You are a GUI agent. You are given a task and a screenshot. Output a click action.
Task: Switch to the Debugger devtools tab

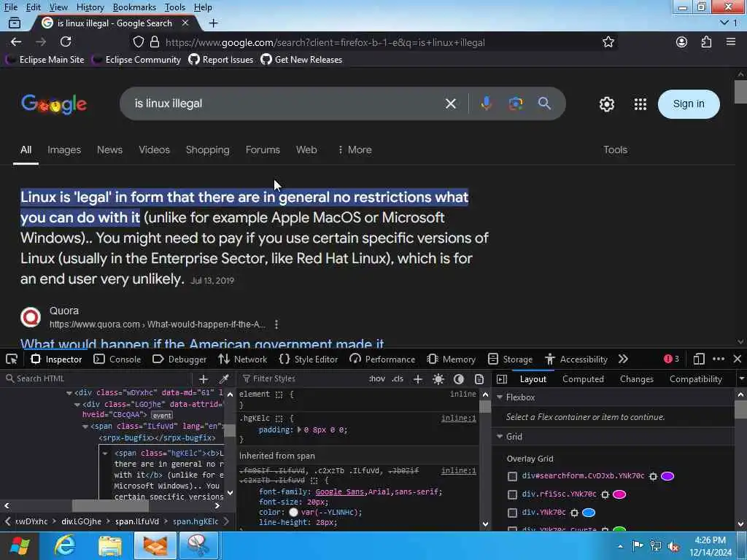pos(179,359)
